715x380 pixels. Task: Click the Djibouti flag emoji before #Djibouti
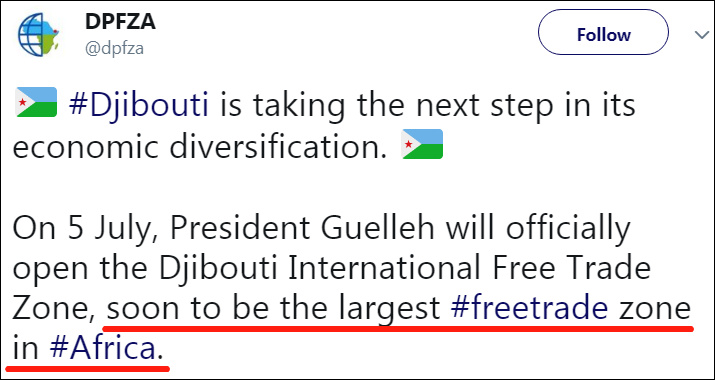pyautogui.click(x=36, y=102)
